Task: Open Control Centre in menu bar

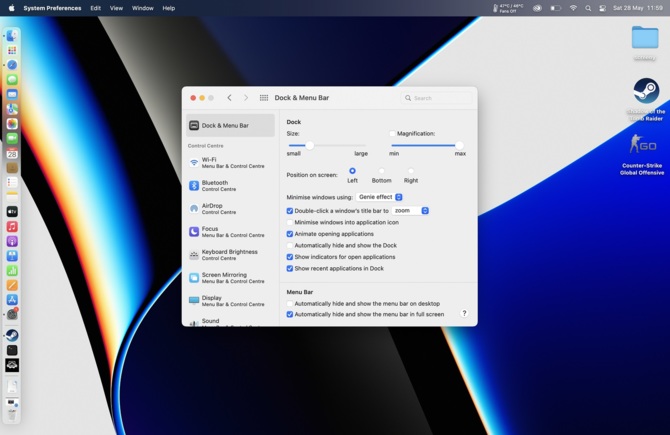Action: (602, 8)
